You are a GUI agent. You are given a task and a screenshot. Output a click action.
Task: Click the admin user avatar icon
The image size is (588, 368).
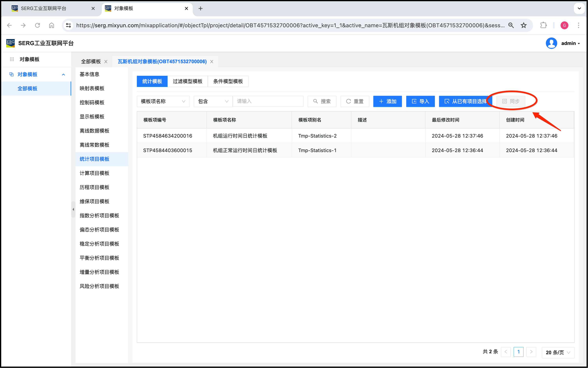click(551, 43)
